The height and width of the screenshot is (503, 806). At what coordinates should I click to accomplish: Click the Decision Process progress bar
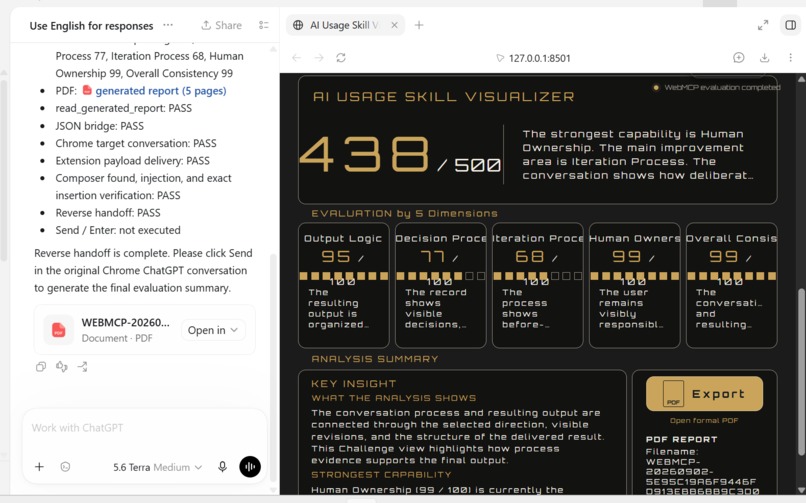point(441,276)
